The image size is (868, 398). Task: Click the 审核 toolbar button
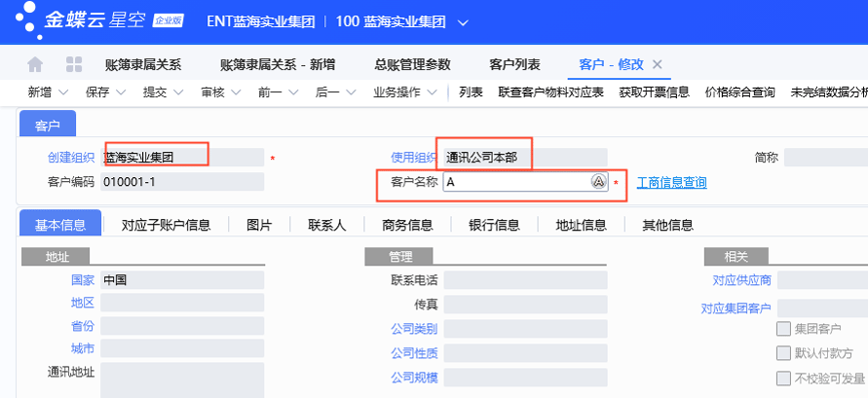coord(213,92)
